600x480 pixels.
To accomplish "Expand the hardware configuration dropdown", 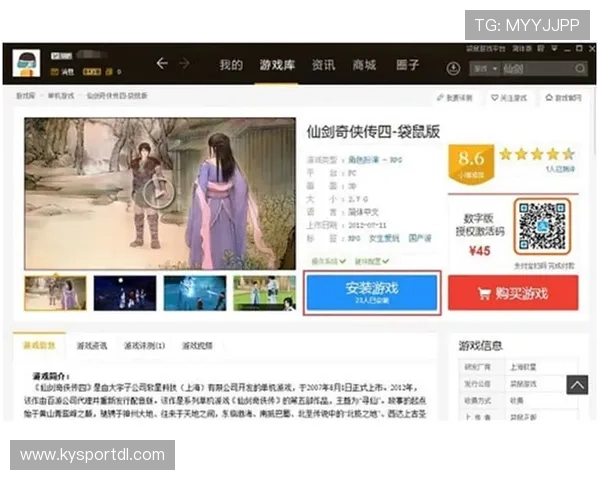I will pos(372,261).
